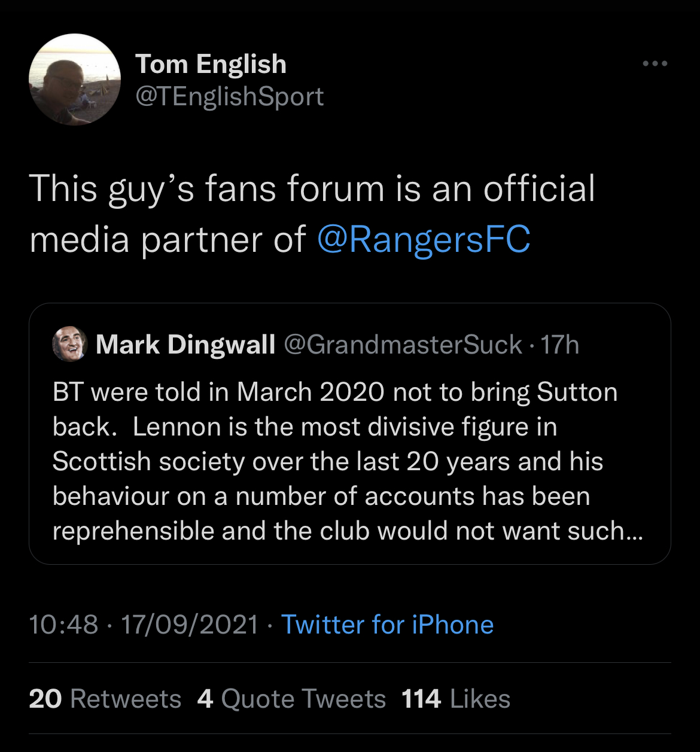The width and height of the screenshot is (700, 752).
Task: Open the quoted tweet about BT and Sutton
Action: (350, 434)
